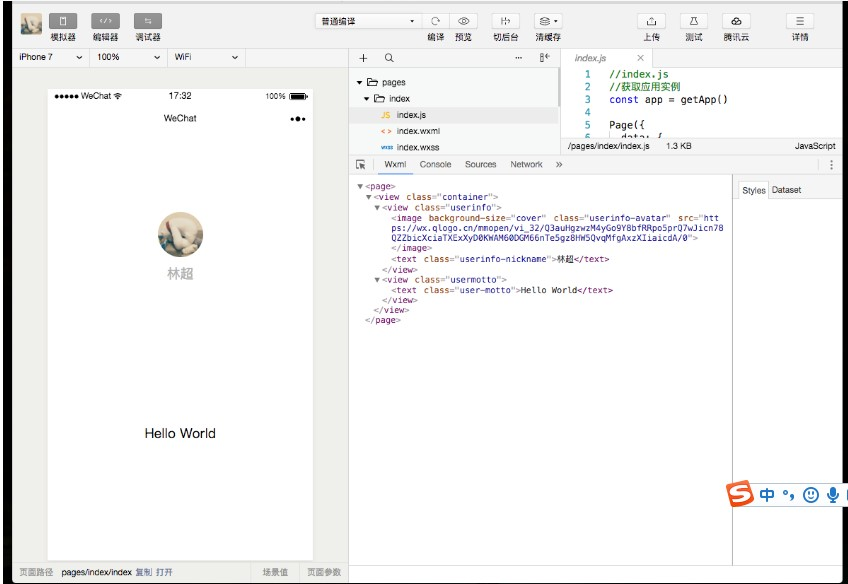This screenshot has height=584, width=848.
Task: Click line 3 const app code
Action: [668, 99]
